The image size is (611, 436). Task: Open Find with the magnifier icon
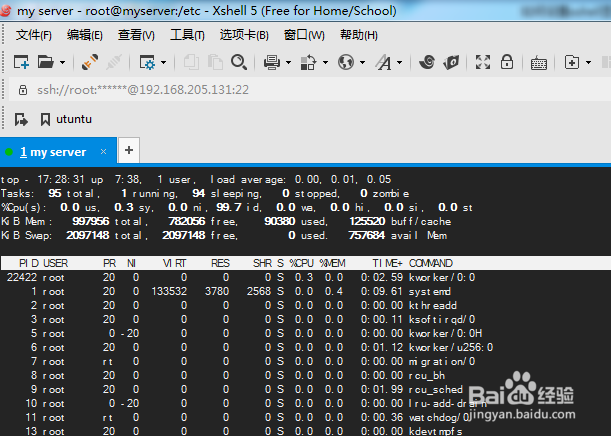(239, 62)
